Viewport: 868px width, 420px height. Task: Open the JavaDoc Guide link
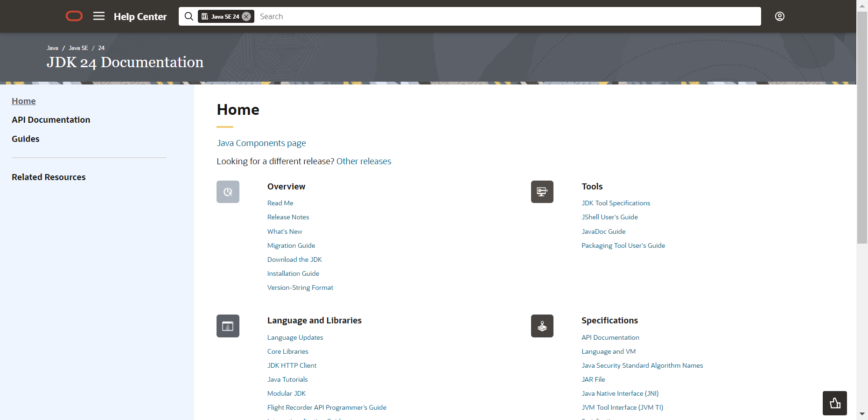[603, 231]
